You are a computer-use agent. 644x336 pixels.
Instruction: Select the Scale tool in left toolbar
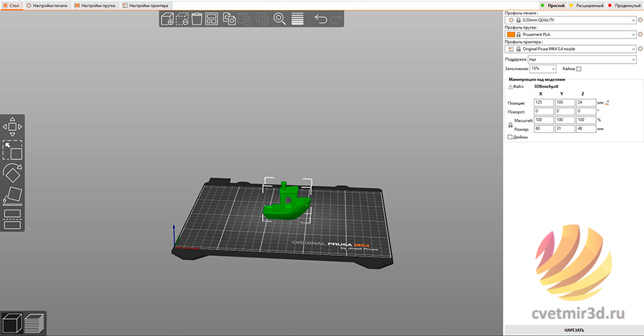[x=12, y=149]
